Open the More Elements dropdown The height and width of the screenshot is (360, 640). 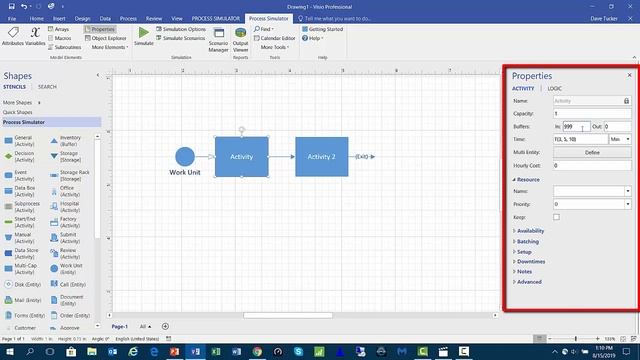109,47
